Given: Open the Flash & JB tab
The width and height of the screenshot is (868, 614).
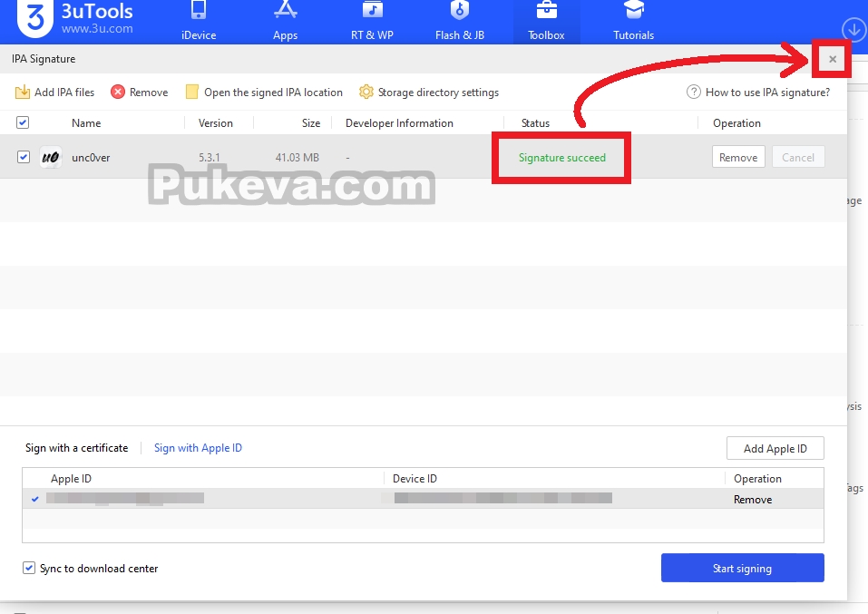Looking at the screenshot, I should click(460, 22).
